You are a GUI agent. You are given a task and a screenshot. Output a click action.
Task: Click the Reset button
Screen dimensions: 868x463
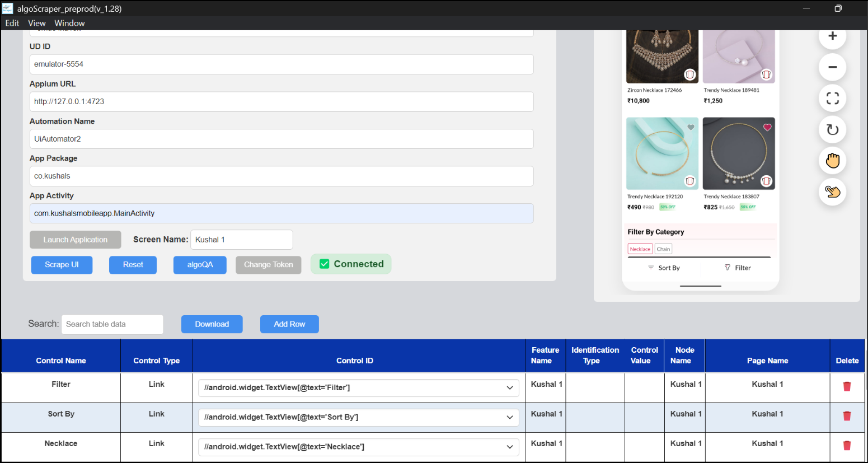[x=133, y=265]
